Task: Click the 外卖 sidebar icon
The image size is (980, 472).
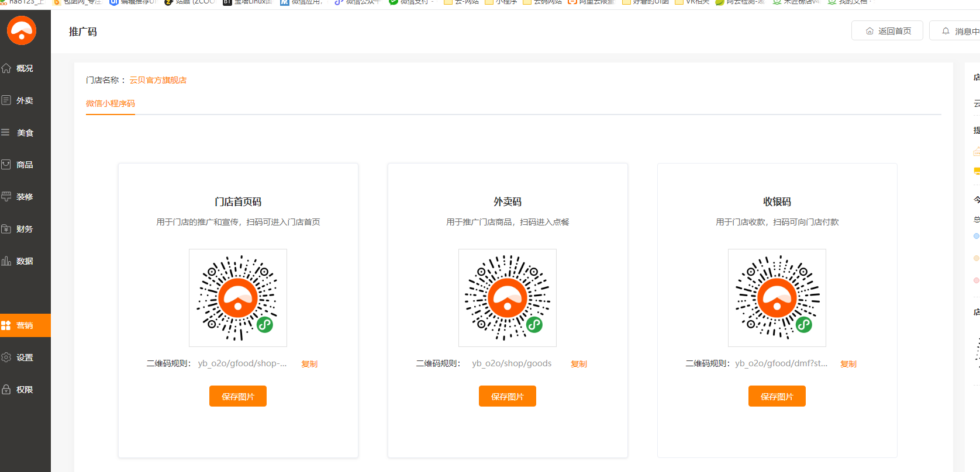Action: 6,100
